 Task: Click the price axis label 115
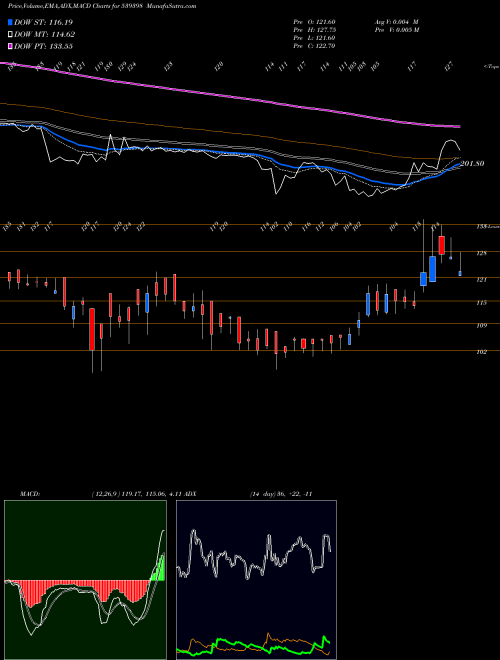[481, 303]
